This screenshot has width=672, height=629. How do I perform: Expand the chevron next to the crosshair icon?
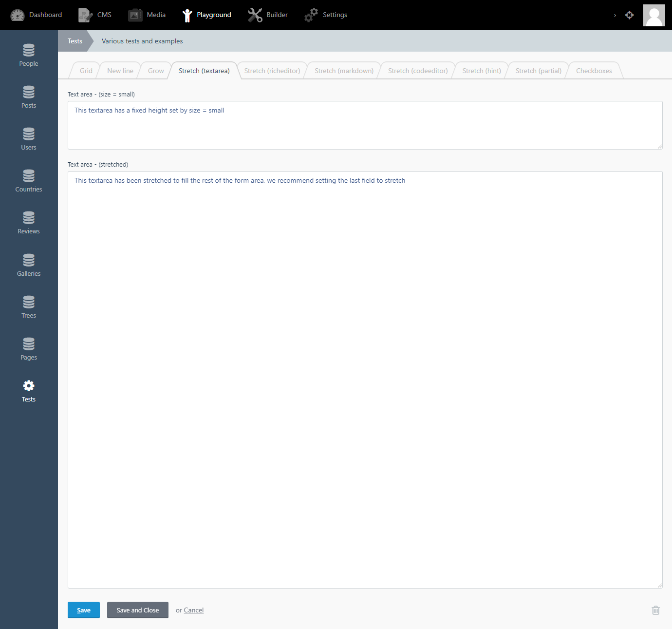pos(615,15)
